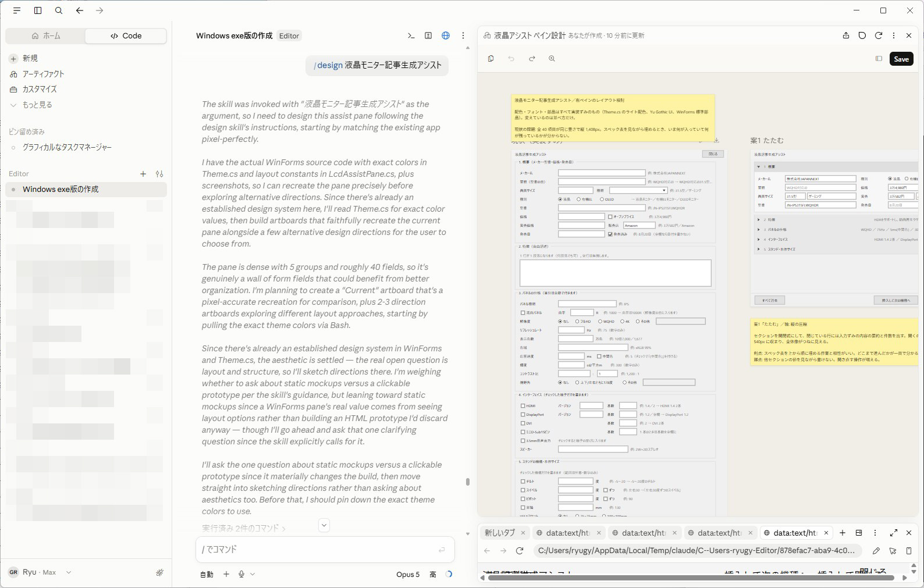Open the Editor filter settings icon

click(x=159, y=174)
